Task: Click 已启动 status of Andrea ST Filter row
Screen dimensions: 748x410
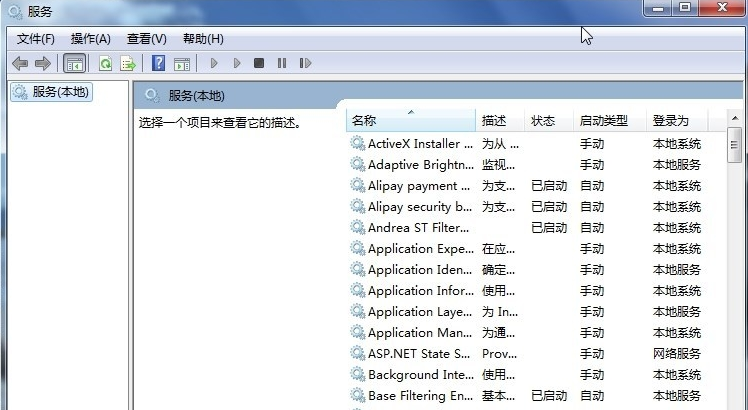Action: 549,227
